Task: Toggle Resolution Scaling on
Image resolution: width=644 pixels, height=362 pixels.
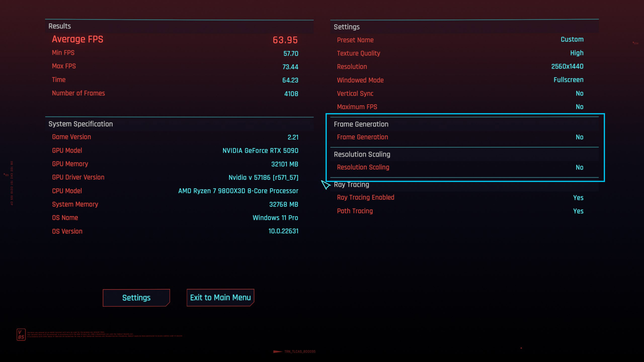Action: point(579,167)
